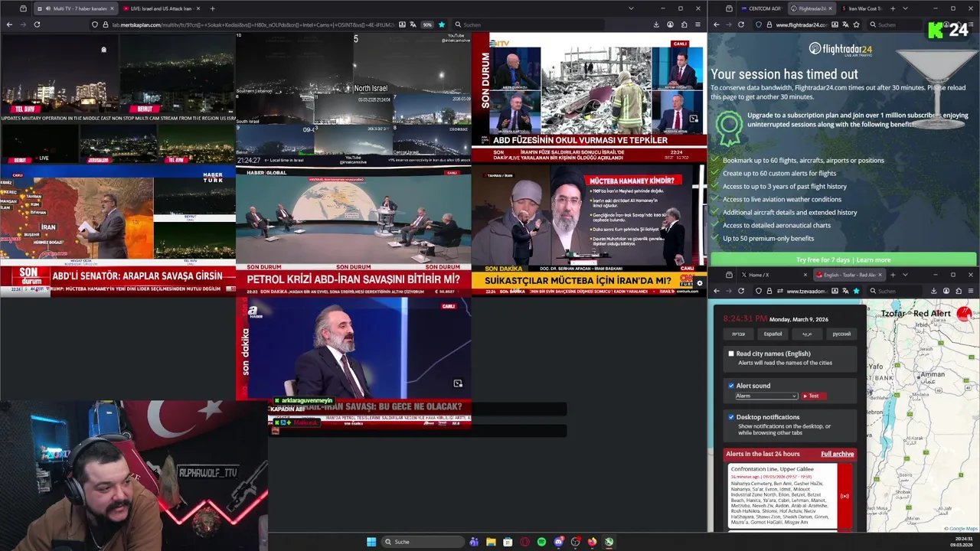Switch to LIVE: Israel and US Attack Iran tab
The width and height of the screenshot is (980, 551).
point(161,8)
